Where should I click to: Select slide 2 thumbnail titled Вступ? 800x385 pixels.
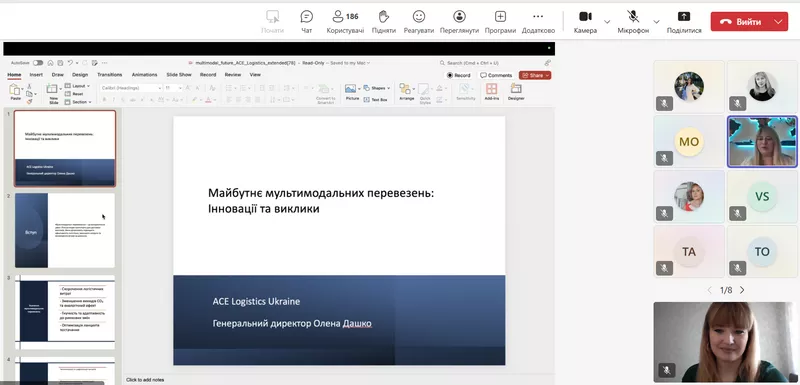[65, 230]
